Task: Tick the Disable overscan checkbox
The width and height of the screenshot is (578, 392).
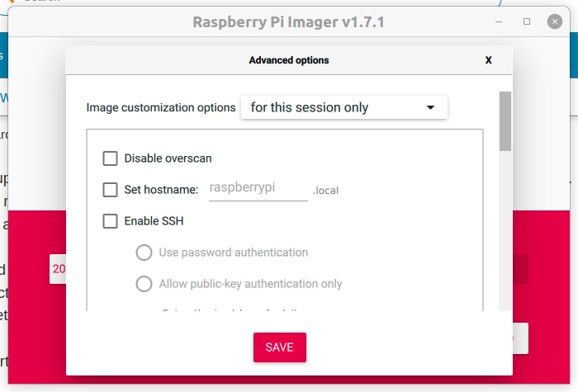Action: coord(110,158)
